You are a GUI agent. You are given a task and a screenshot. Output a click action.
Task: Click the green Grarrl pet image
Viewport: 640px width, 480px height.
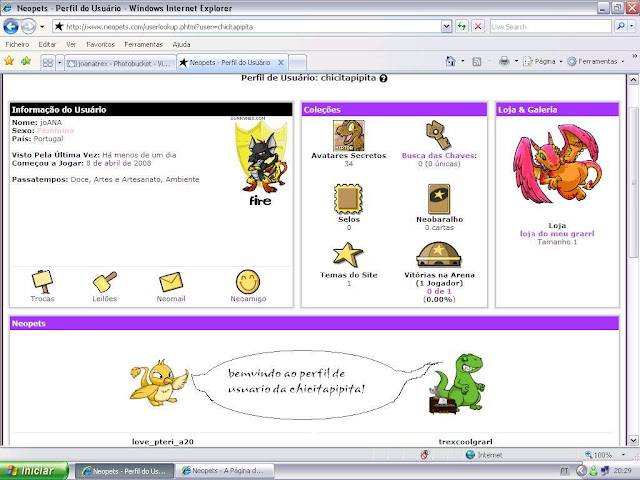point(457,384)
